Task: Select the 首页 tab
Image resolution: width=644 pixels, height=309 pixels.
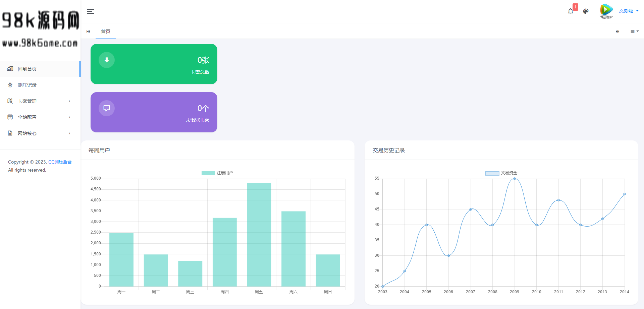Action: pyautogui.click(x=106, y=32)
